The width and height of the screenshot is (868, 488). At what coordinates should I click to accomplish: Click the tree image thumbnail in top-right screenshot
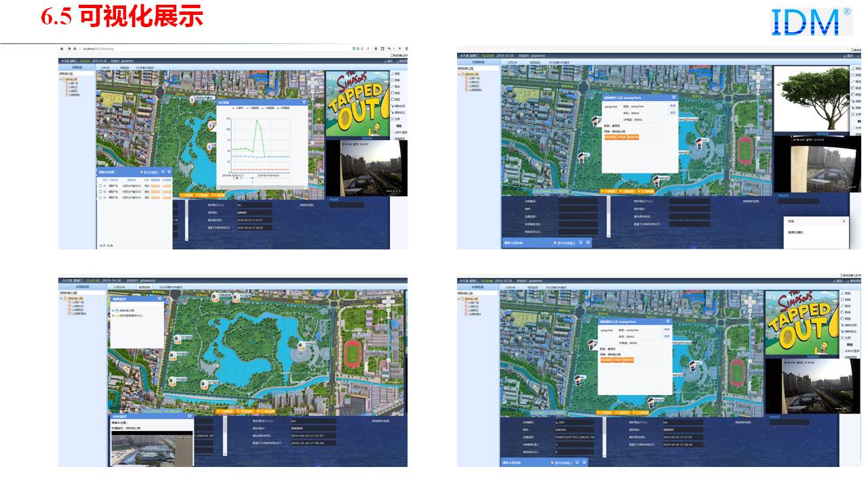tap(811, 97)
